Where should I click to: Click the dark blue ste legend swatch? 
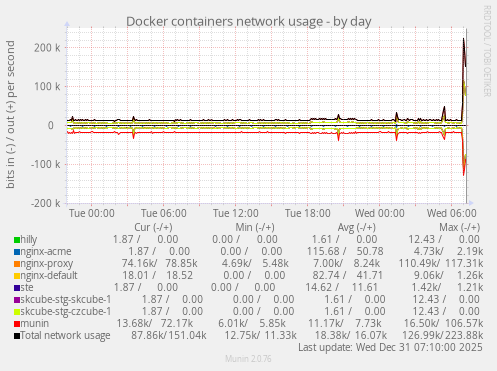[17, 288]
